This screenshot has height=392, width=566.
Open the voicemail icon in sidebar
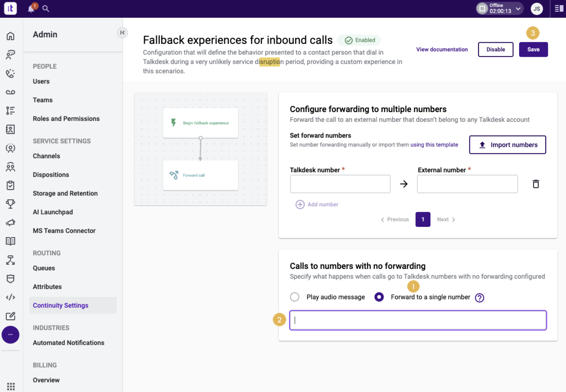pos(10,92)
